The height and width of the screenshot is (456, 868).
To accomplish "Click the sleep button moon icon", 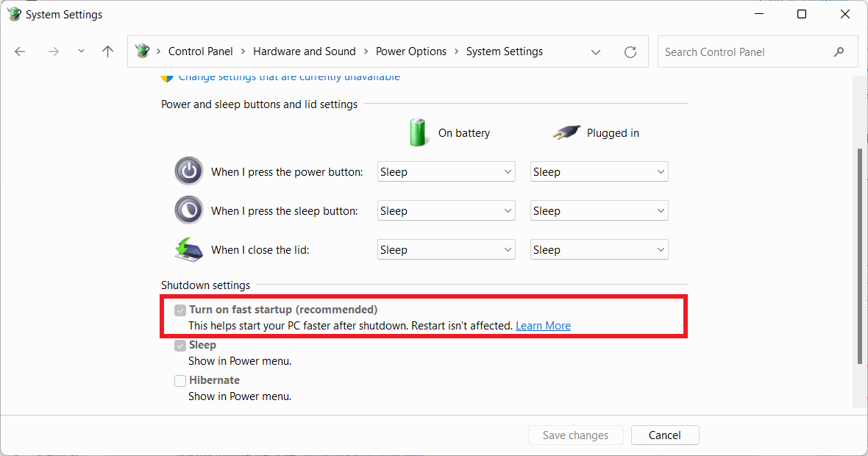I will point(188,210).
